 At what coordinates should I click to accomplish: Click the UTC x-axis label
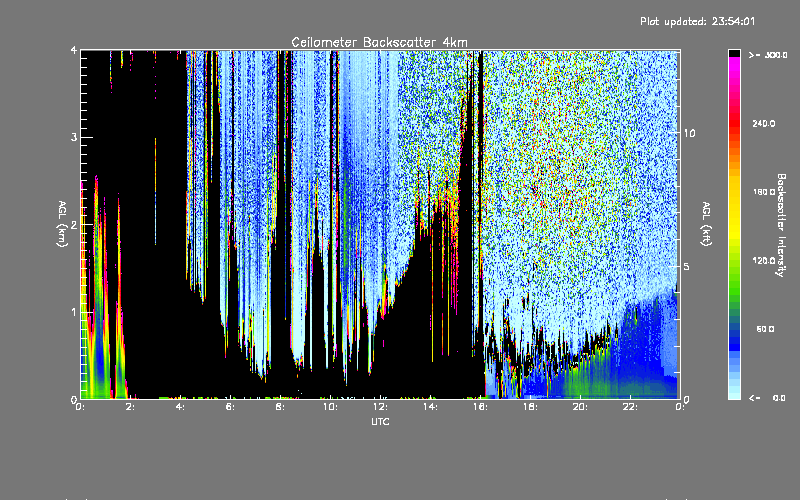click(380, 421)
